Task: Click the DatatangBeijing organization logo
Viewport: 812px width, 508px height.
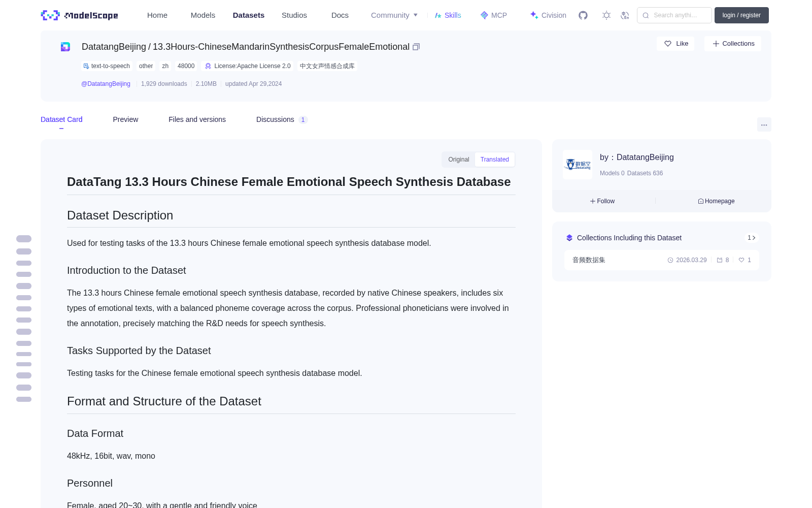Action: pyautogui.click(x=578, y=165)
